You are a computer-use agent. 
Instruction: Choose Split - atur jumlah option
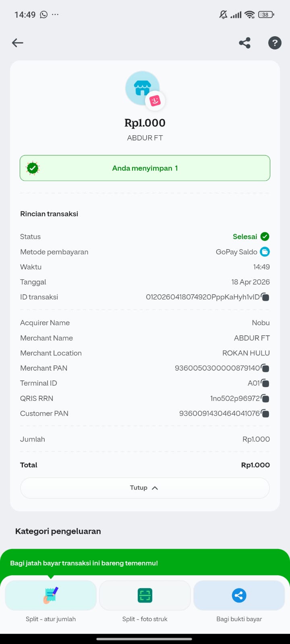pyautogui.click(x=51, y=596)
